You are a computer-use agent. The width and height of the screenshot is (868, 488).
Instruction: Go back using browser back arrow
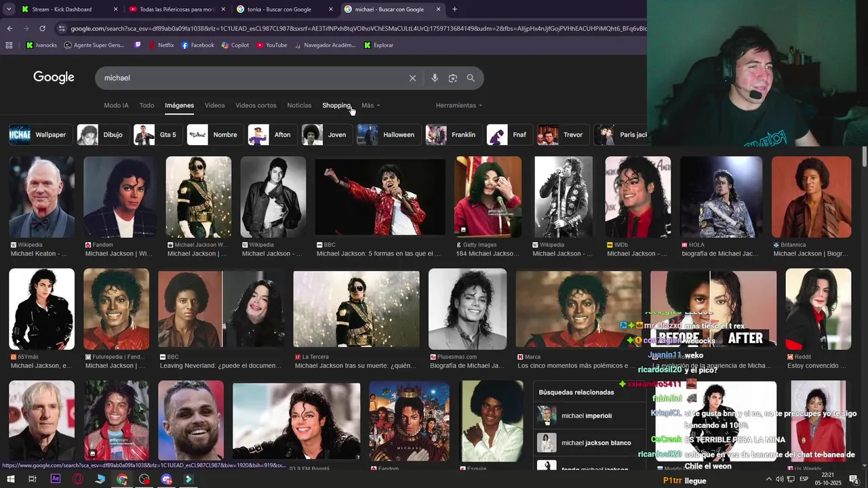pyautogui.click(x=9, y=28)
